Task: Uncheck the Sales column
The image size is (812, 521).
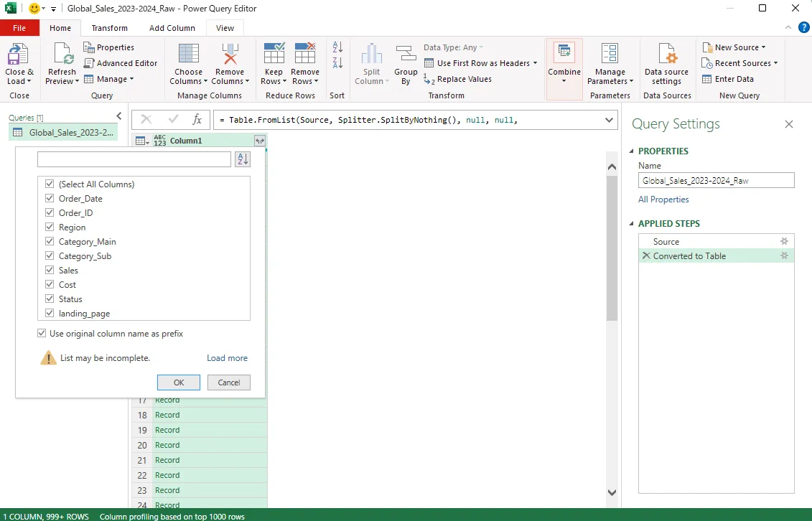Action: tap(50, 270)
